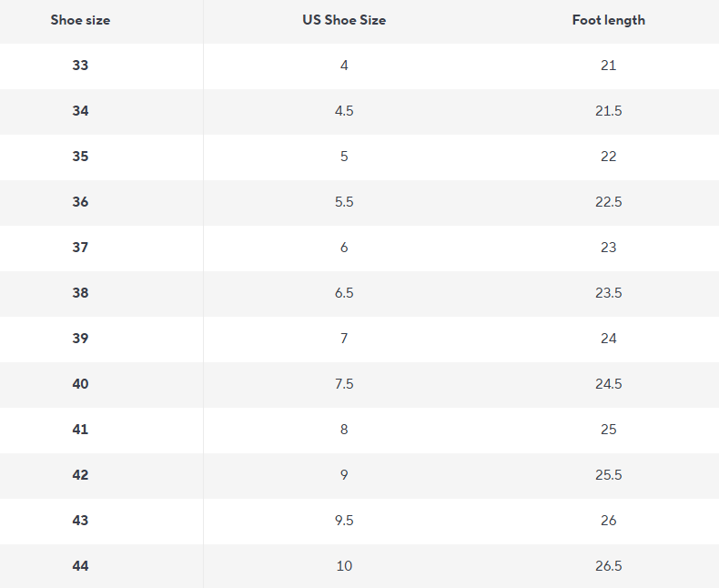Select shoe size 33 in first column
This screenshot has height=588, width=719.
coord(80,66)
